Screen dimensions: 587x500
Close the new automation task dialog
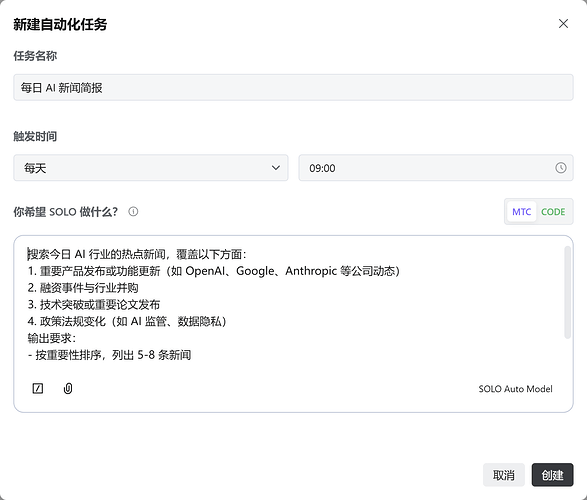[563, 24]
